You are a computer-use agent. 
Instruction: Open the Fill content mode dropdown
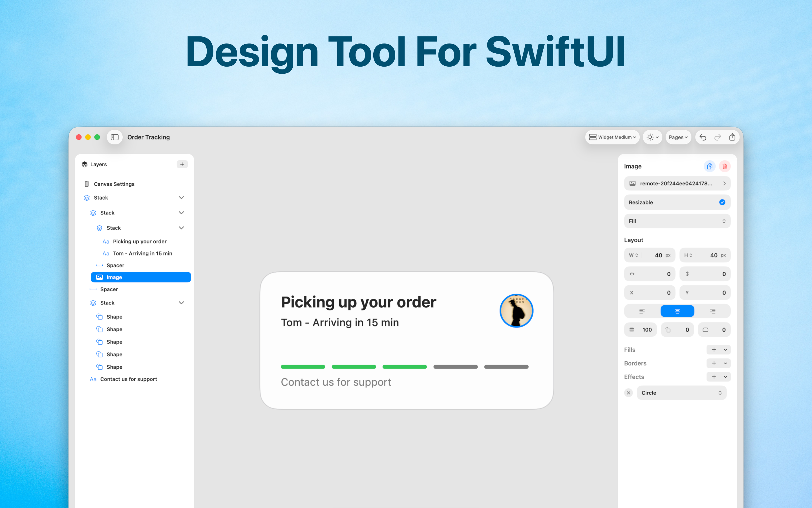pos(678,221)
